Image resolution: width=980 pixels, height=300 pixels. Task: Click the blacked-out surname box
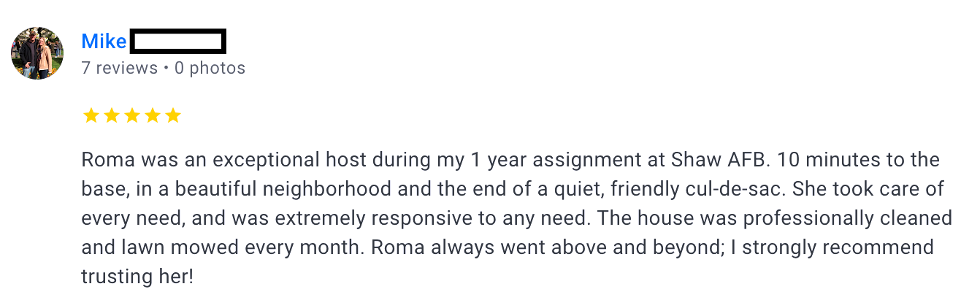pyautogui.click(x=177, y=42)
